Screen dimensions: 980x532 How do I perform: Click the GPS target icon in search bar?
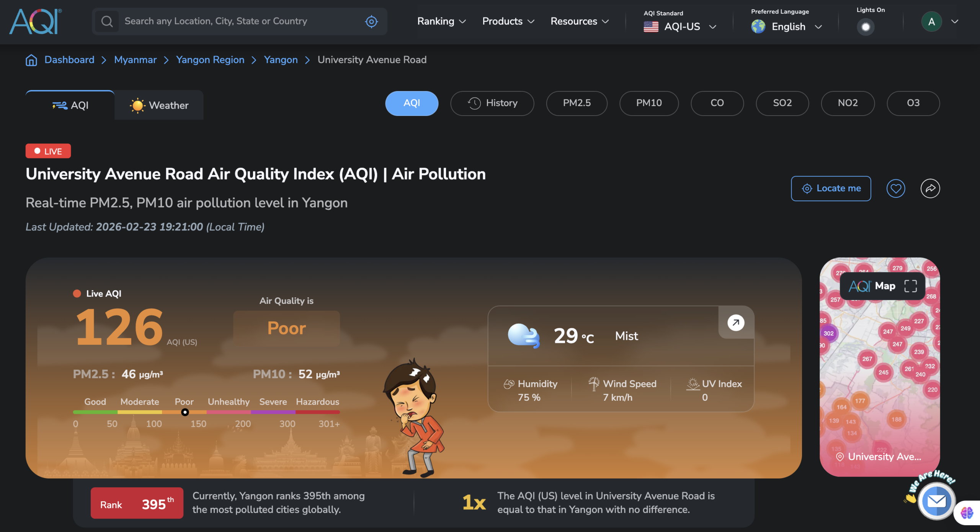click(x=371, y=21)
